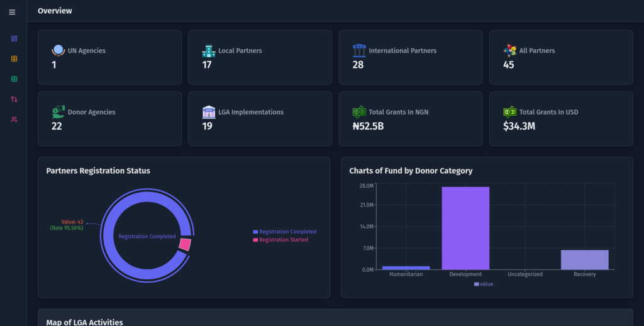Click the Partners Registration Status heading
644x326 pixels.
pos(98,171)
